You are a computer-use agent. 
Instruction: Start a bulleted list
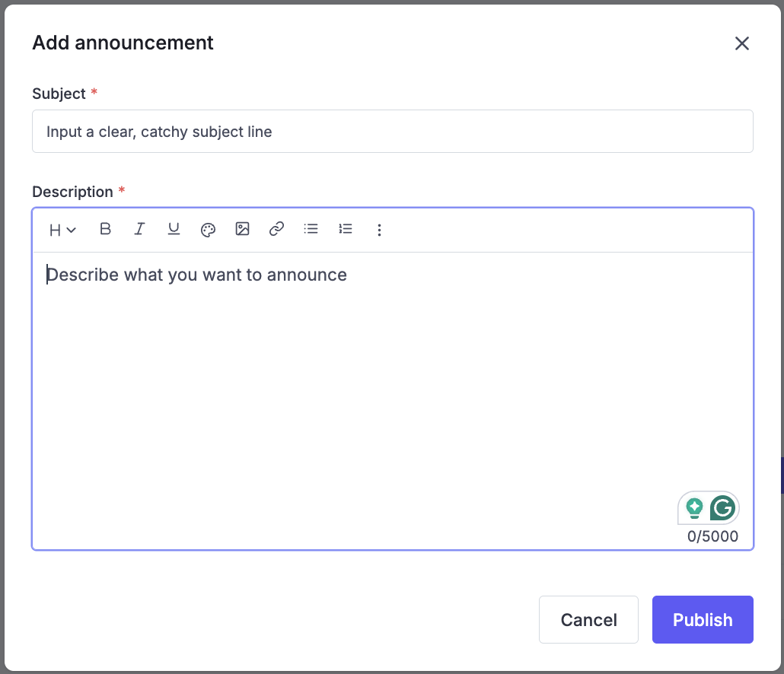(311, 229)
